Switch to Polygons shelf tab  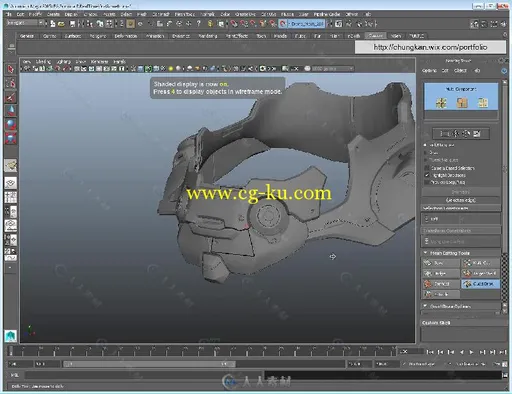click(x=98, y=36)
